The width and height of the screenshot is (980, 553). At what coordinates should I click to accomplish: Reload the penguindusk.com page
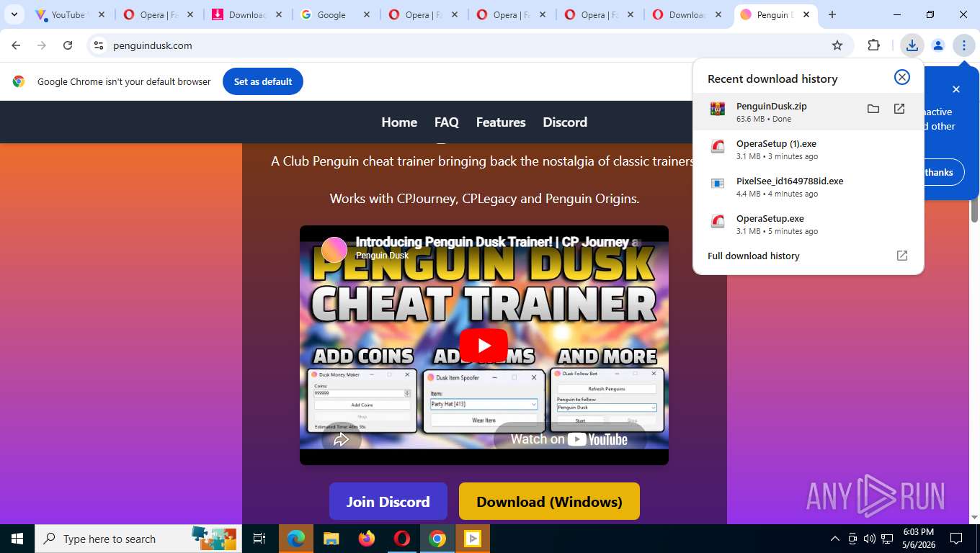tap(68, 45)
